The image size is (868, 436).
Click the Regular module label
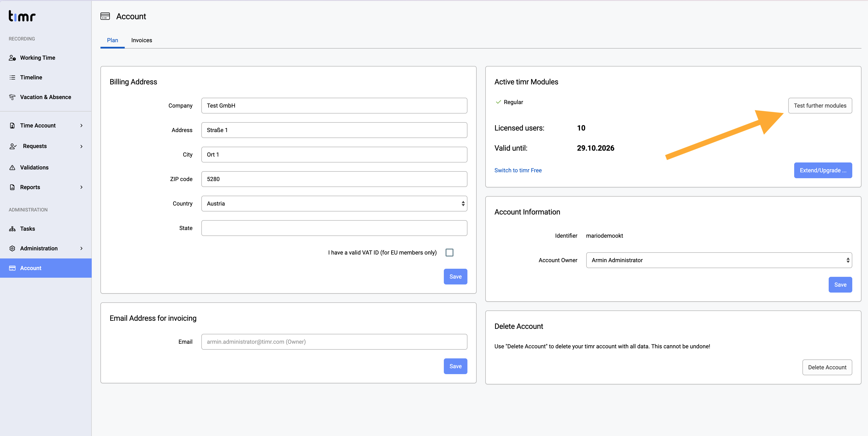pyautogui.click(x=513, y=102)
